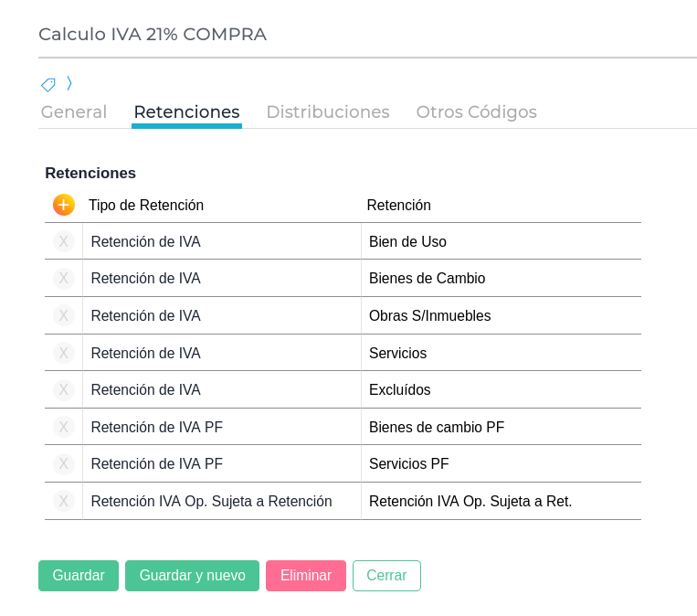The image size is (697, 616).
Task: Go to the Otros Códigos tab
Action: point(476,112)
